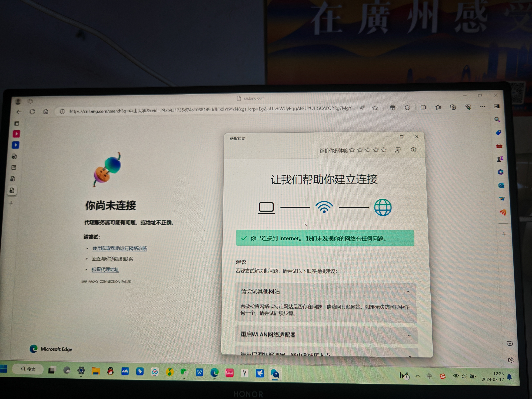Open Edge settings and more menu

(x=482, y=107)
